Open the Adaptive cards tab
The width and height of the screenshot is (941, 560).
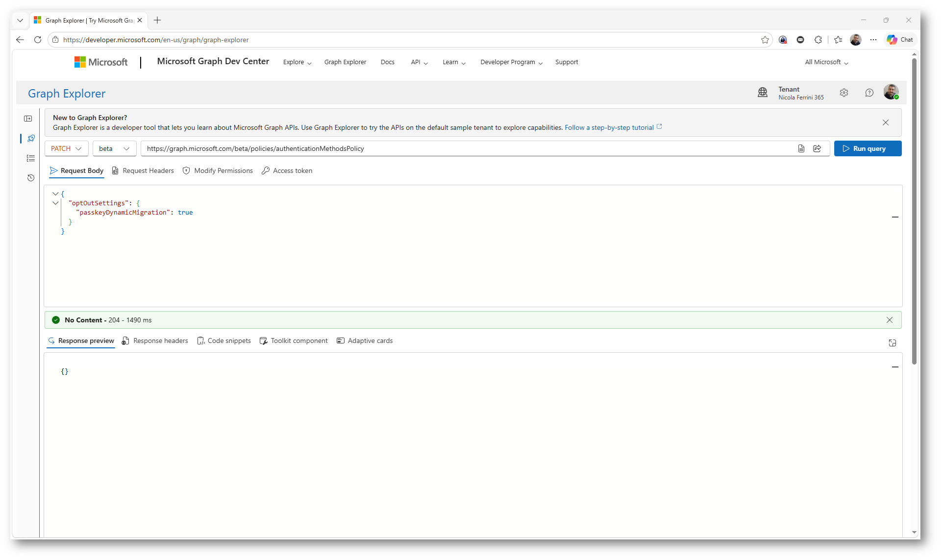(365, 341)
